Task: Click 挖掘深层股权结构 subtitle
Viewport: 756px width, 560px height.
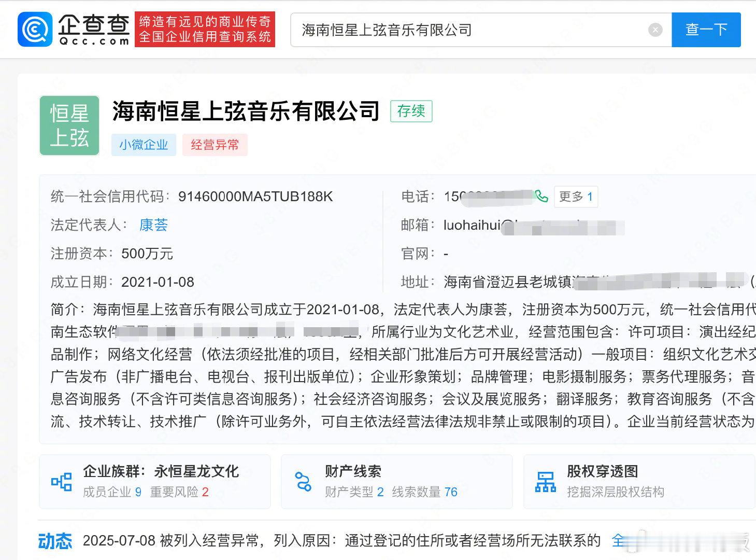Action: pos(615,492)
